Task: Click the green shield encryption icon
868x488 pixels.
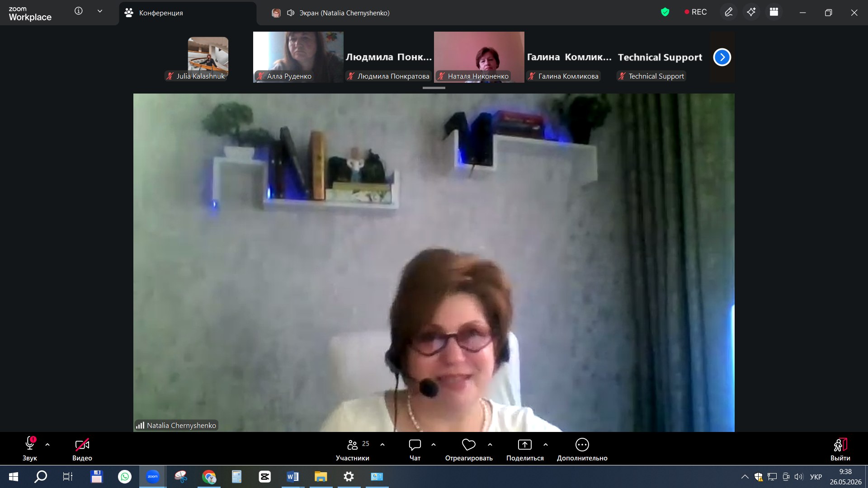Action: (x=665, y=12)
